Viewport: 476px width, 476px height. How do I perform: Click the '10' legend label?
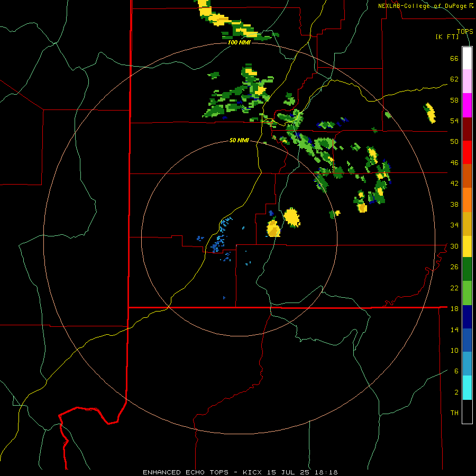coord(454,350)
